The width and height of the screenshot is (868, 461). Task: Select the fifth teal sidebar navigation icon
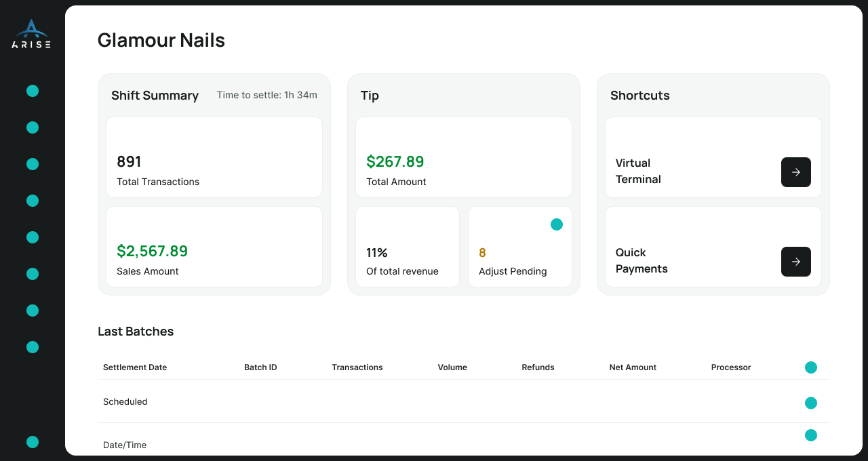(x=33, y=237)
